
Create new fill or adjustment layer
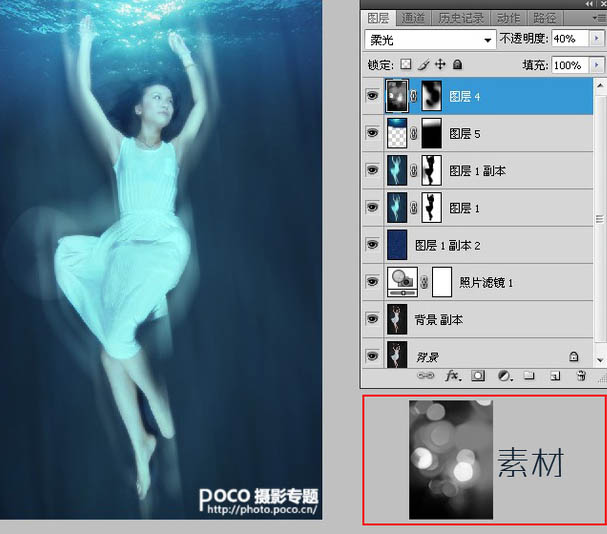pyautogui.click(x=504, y=376)
